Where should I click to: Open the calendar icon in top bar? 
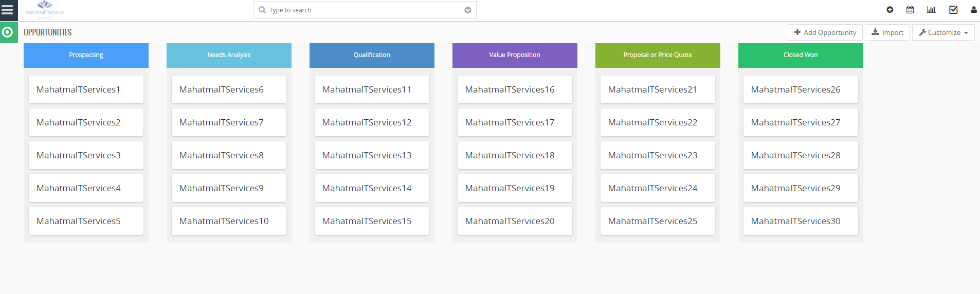coord(910,10)
